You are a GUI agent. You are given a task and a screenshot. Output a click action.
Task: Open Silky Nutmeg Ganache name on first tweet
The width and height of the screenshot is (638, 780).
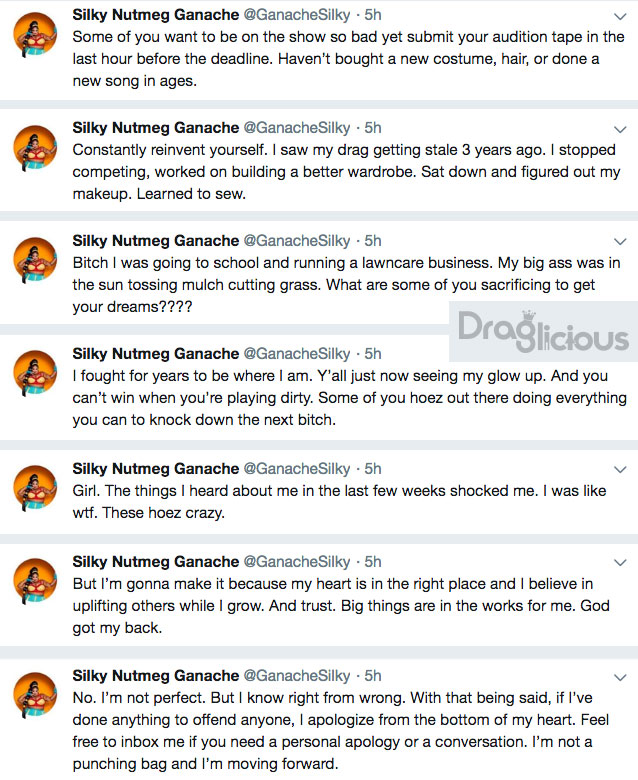156,15
